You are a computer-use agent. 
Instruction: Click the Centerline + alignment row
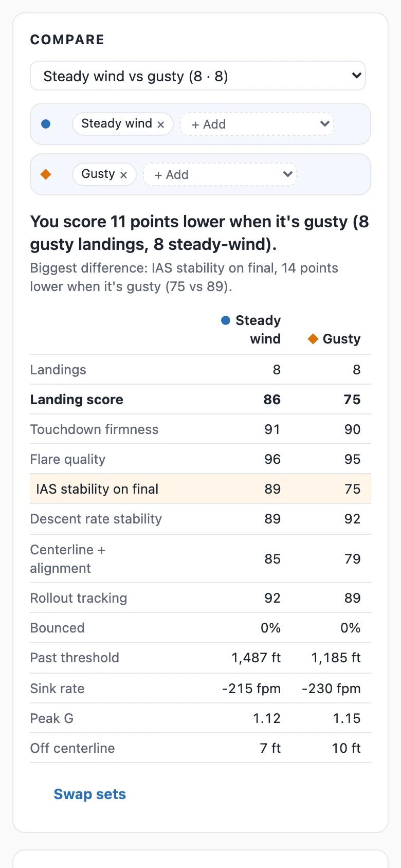[x=200, y=559]
